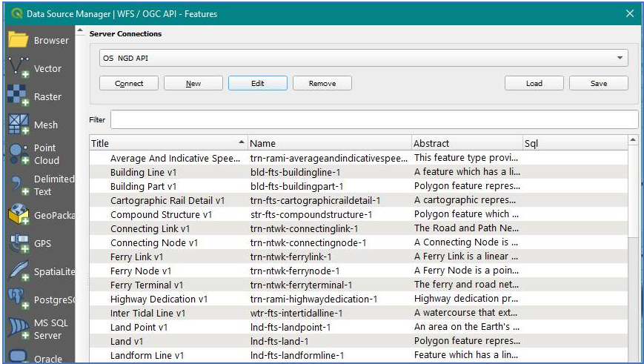Select the Point Cloud source icon
The image size is (644, 364).
pyautogui.click(x=19, y=154)
